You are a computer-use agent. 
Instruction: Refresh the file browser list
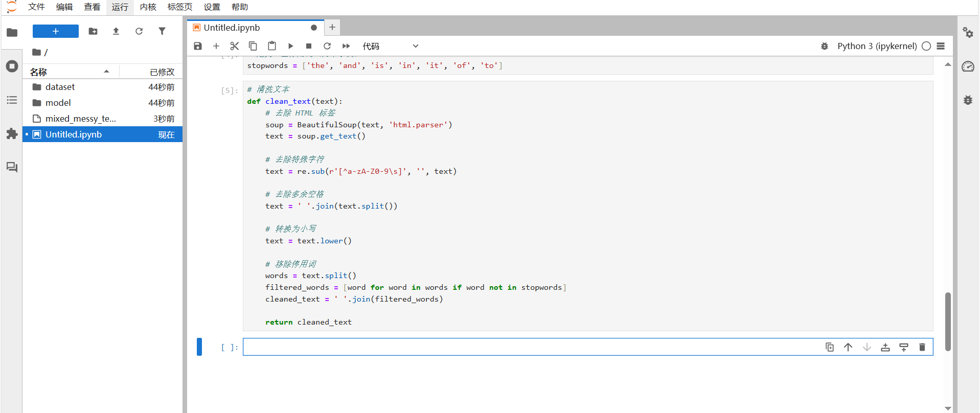(139, 31)
